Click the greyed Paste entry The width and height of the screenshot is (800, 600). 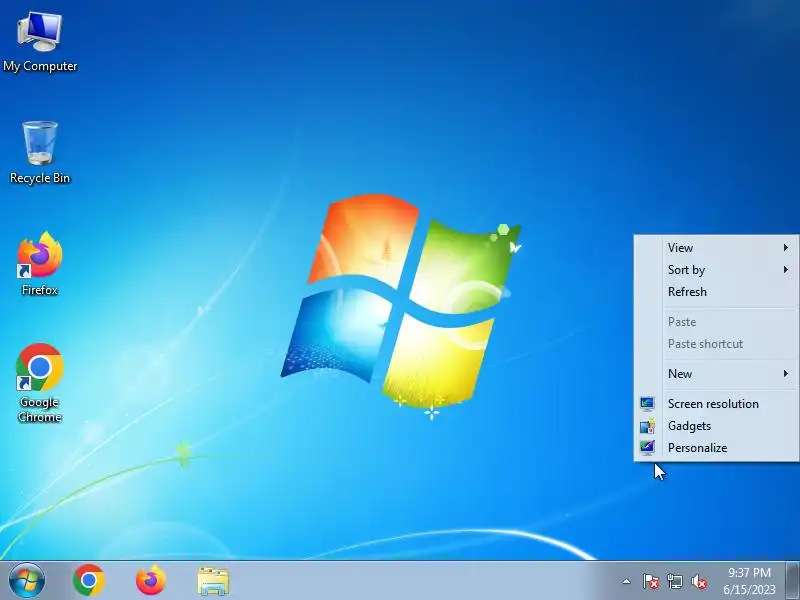tap(716, 322)
